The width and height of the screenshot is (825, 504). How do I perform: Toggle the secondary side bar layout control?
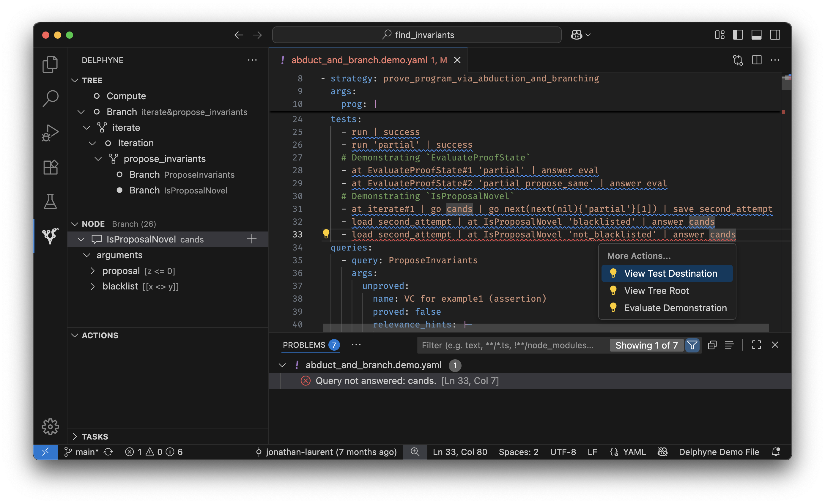[775, 34]
